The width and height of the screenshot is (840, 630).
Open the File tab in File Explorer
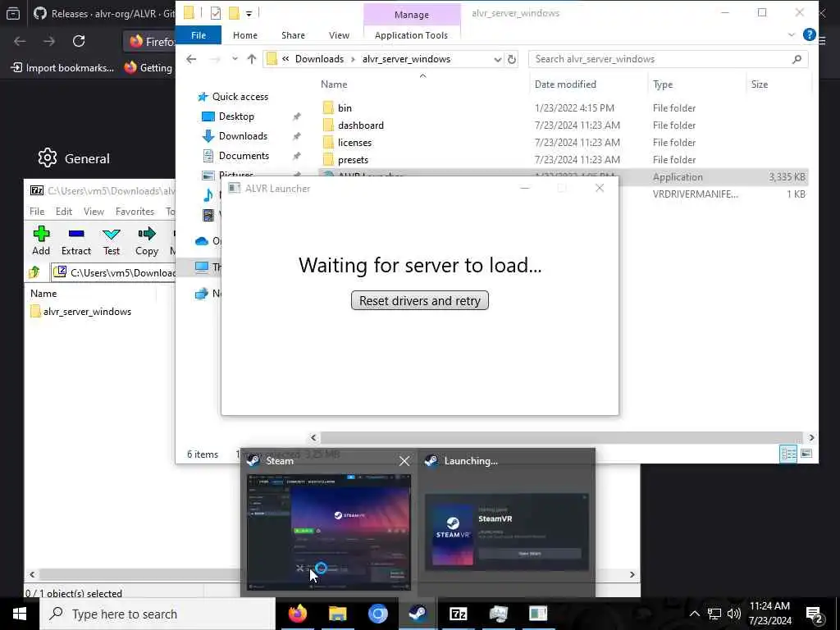tap(199, 35)
